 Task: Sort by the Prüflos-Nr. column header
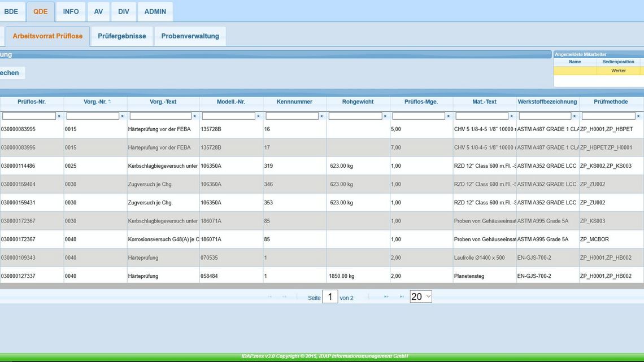32,102
